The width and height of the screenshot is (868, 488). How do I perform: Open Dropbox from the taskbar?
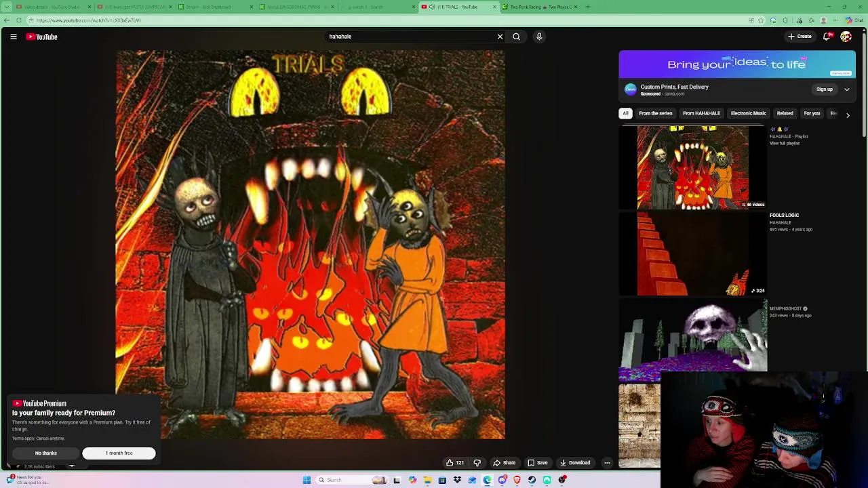pos(457,480)
